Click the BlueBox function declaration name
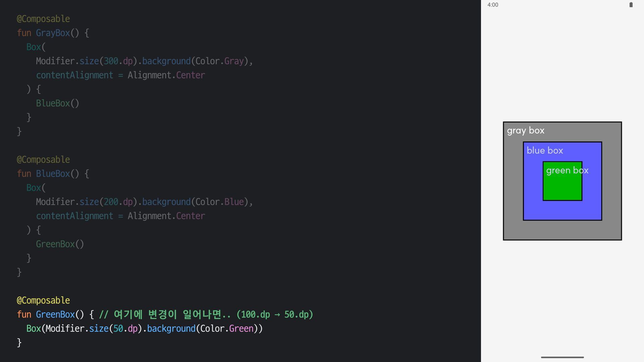The image size is (644, 362). point(53,174)
